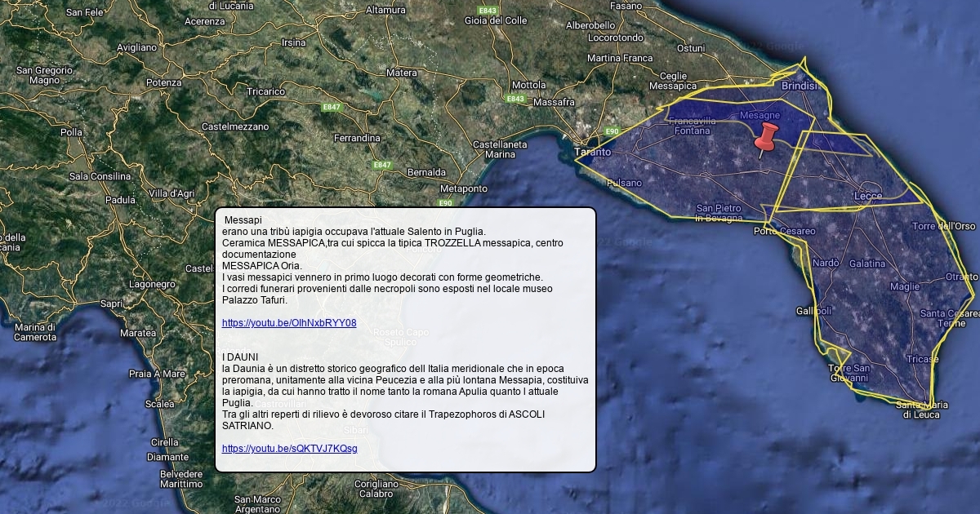Click the Otranto place label
The image size is (980, 514).
point(960,277)
